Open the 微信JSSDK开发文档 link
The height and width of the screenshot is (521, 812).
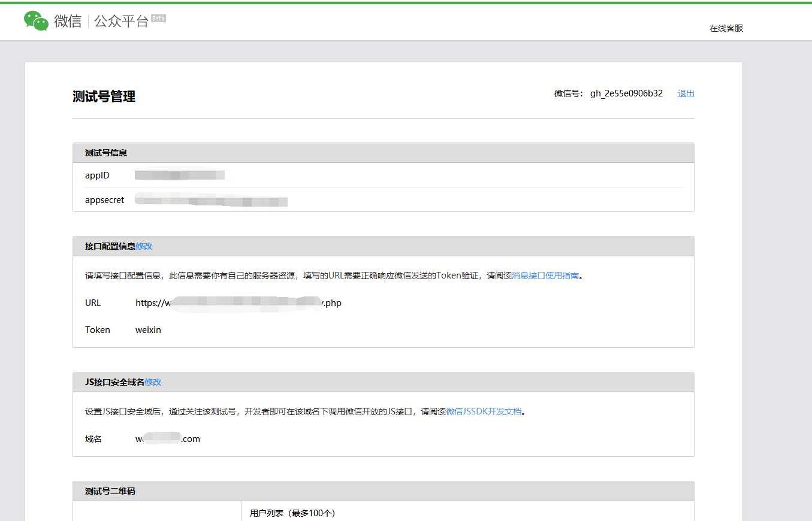(484, 411)
